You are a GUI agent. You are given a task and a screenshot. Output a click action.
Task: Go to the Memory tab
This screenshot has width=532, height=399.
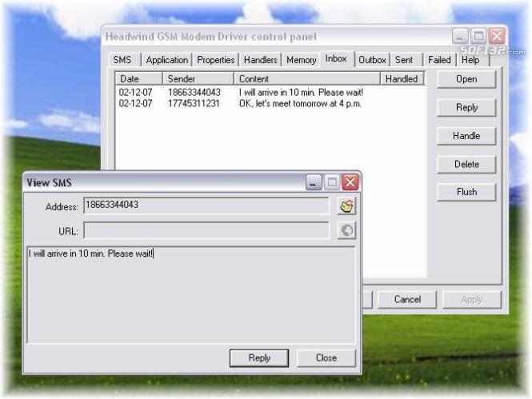coord(302,60)
